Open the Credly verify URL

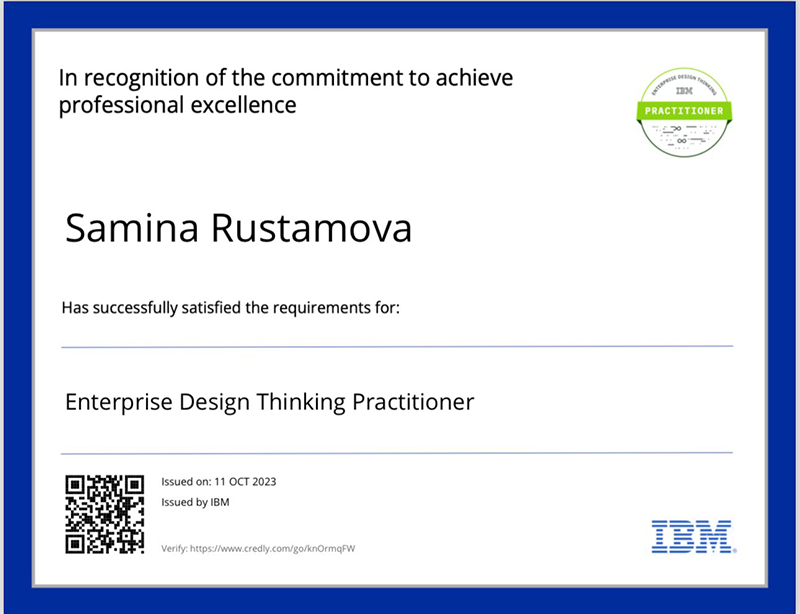click(272, 549)
